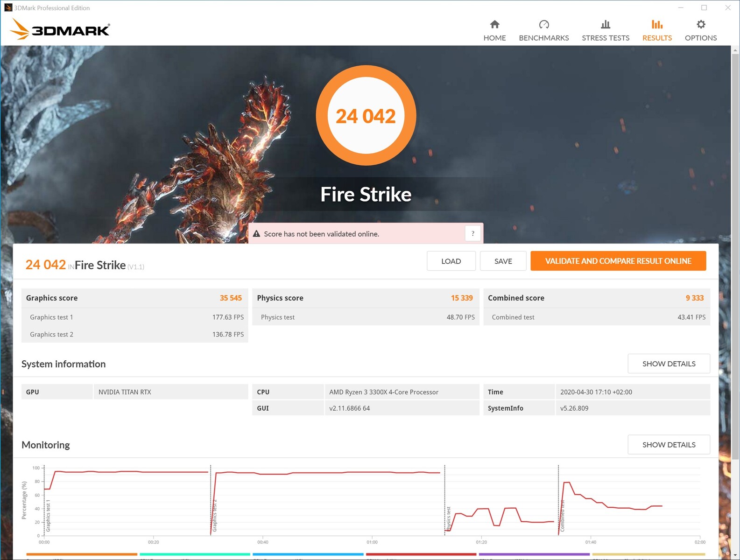Select the OPTIONS tab label
The width and height of the screenshot is (740, 560).
point(701,38)
